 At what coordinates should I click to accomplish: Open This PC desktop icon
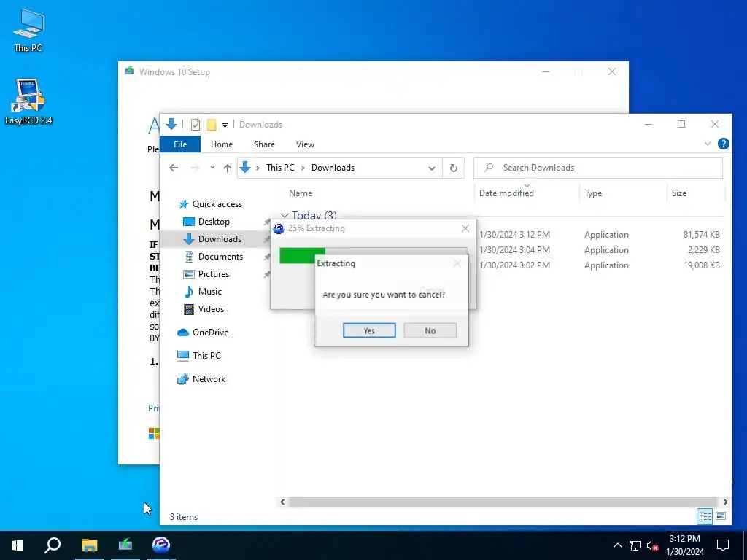click(28, 29)
